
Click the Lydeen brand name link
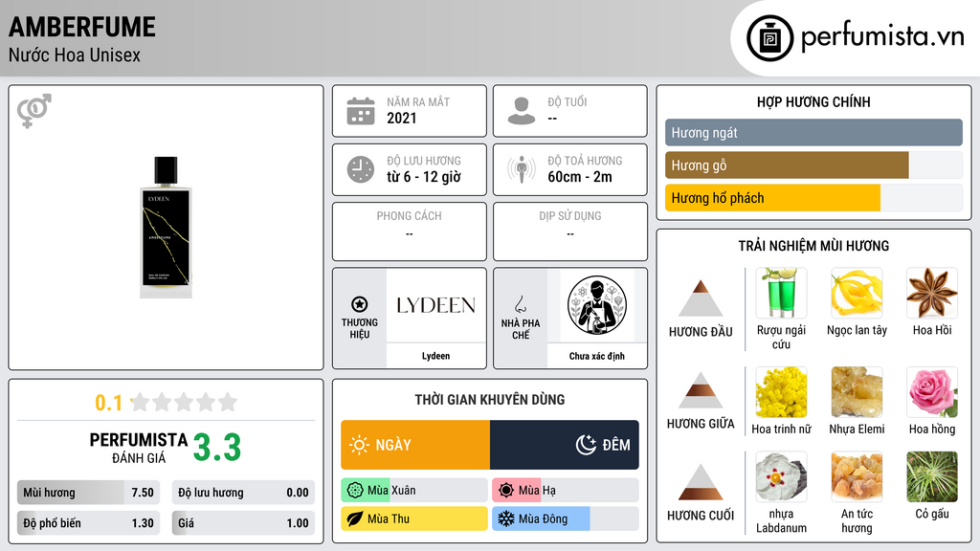click(x=435, y=356)
